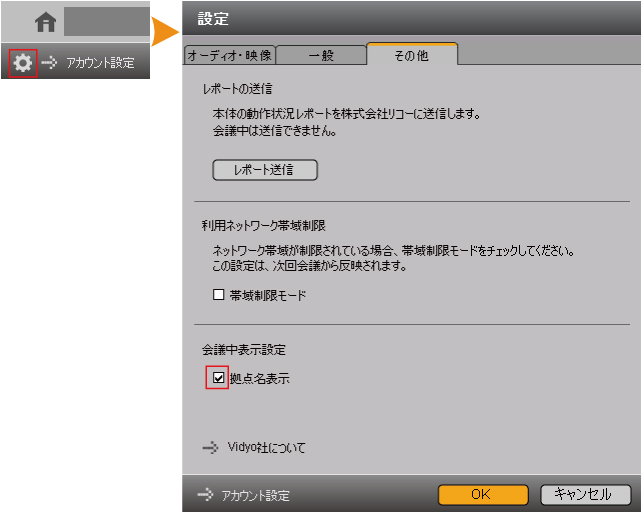This screenshot has height=512, width=641.
Task: Click the 帯域制限モード label text
Action: click(x=267, y=296)
